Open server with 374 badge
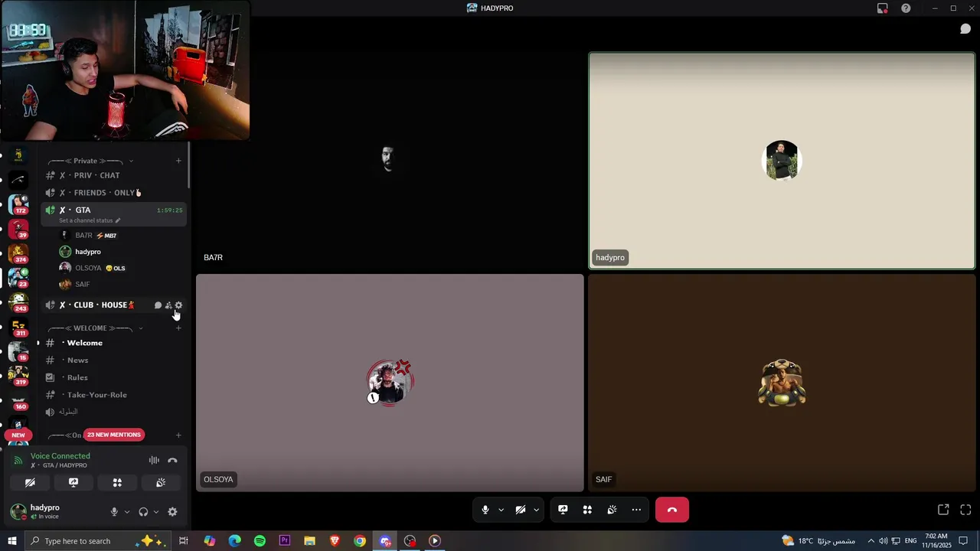The image size is (980, 551). click(18, 253)
